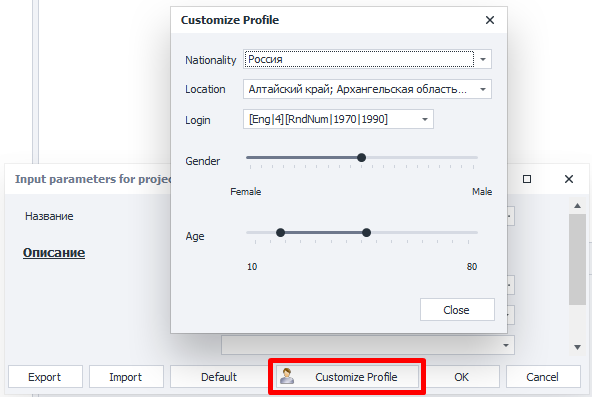Click the person icon on Customize Profile button

tap(287, 376)
